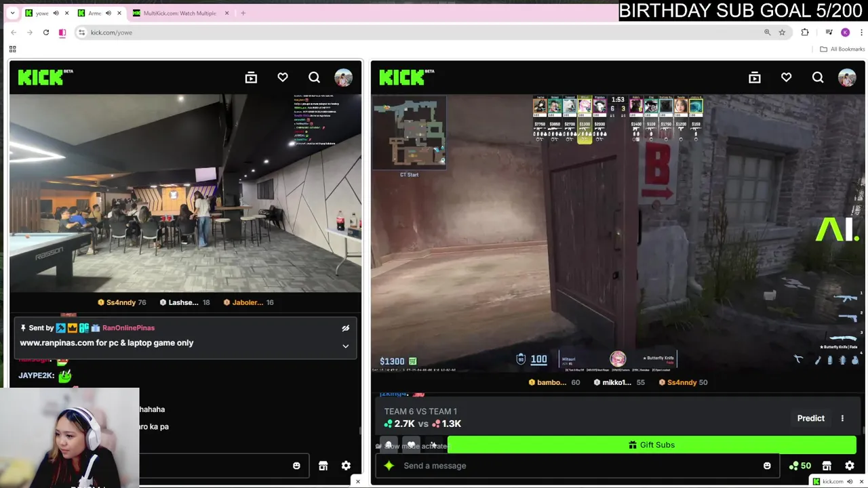Click TEAM 6 VS TEAM 1 prediction title
This screenshot has width=868, height=488.
pyautogui.click(x=420, y=411)
